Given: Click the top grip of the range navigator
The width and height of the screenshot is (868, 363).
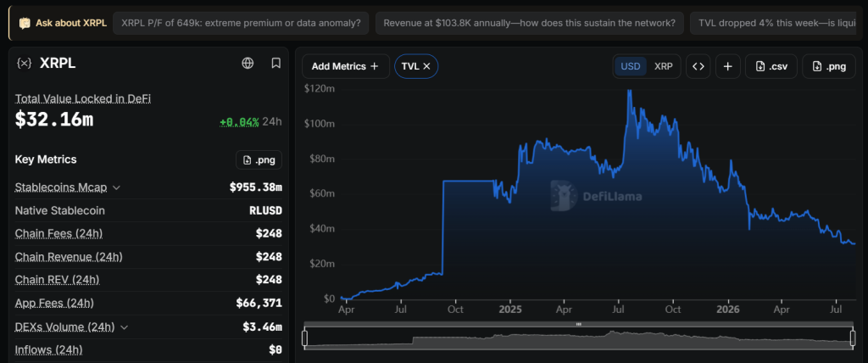Looking at the screenshot, I should point(578,324).
